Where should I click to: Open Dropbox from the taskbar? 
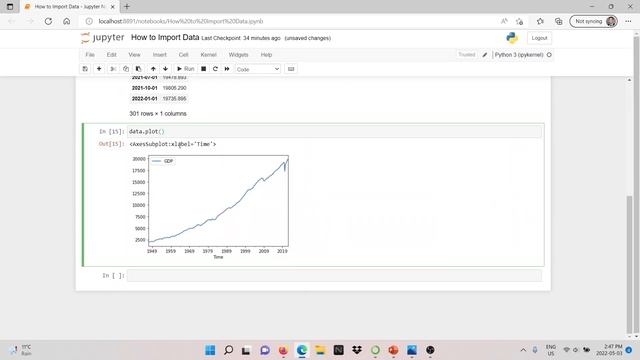(x=357, y=350)
